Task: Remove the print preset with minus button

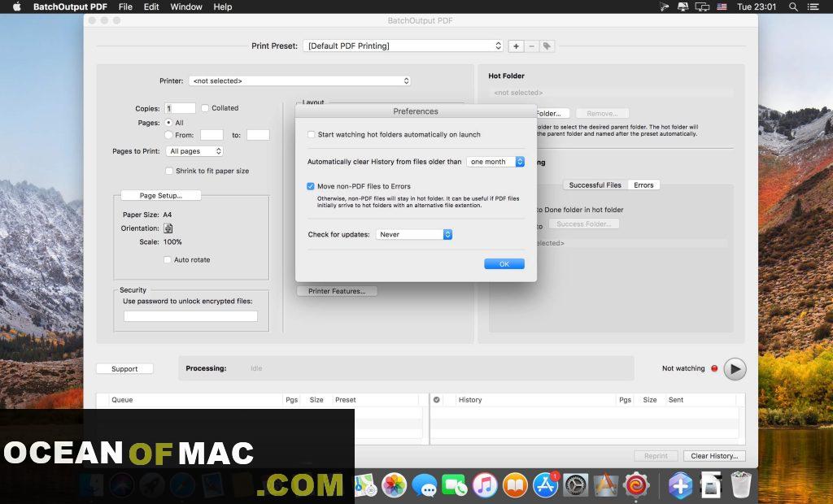Action: [531, 46]
